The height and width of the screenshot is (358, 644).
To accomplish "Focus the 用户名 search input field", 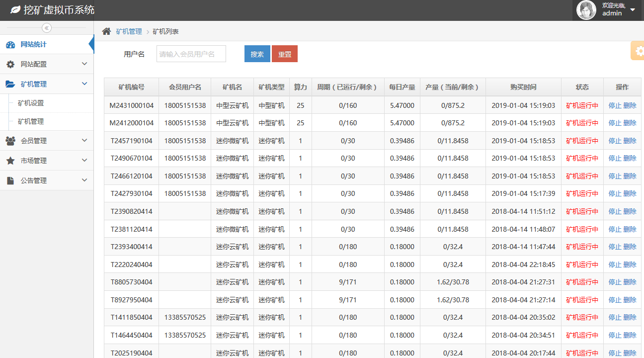I will tap(191, 54).
